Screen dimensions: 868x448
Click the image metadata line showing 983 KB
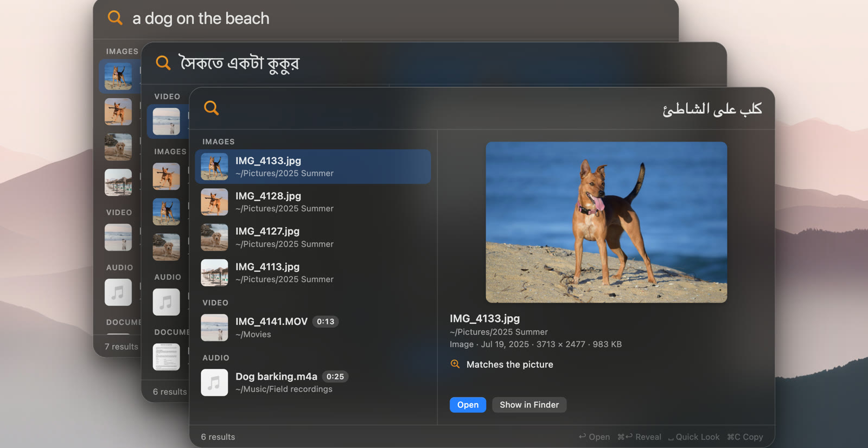[535, 344]
